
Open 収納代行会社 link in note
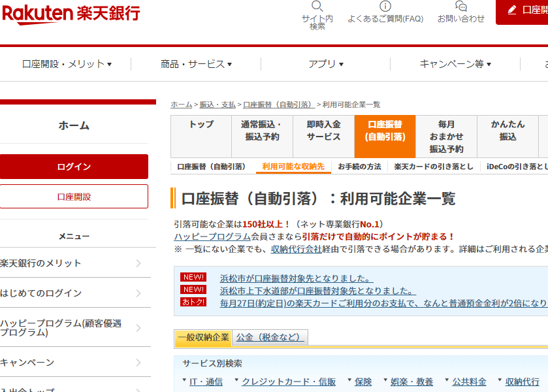pos(296,249)
